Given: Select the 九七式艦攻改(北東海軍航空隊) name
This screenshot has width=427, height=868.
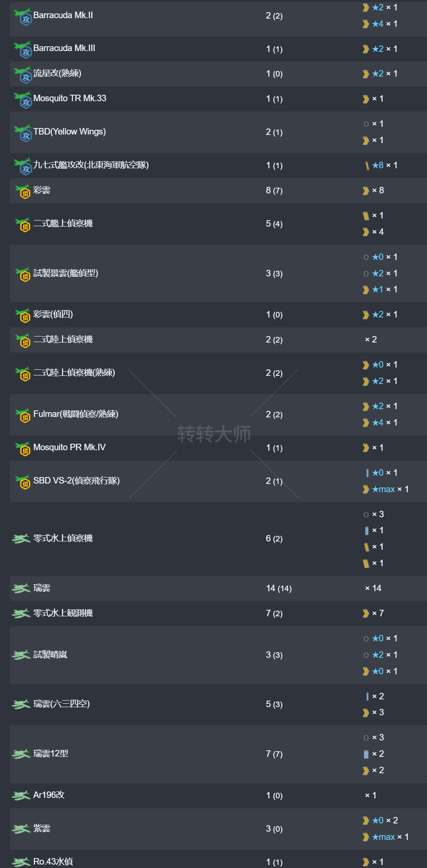Looking at the screenshot, I should [91, 165].
